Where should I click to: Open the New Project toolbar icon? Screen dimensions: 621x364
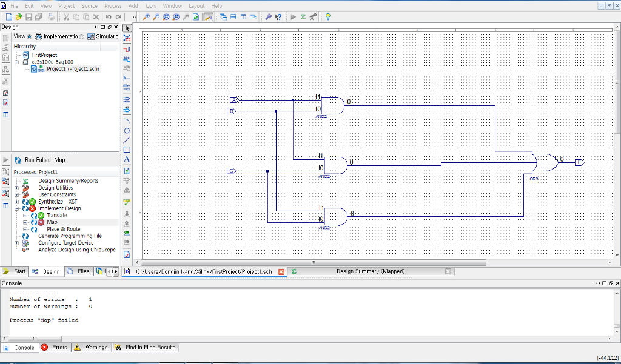[x=9, y=17]
